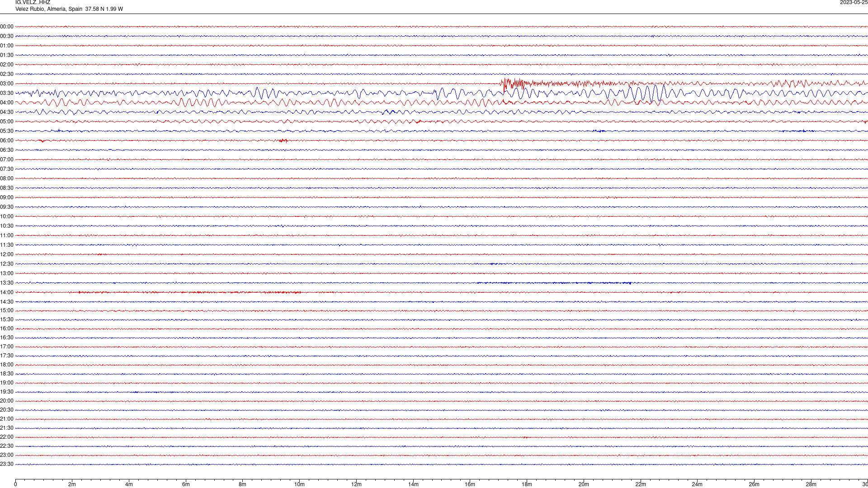The width and height of the screenshot is (868, 488).
Task: Click the 0 origin label on time axis
Action: click(x=15, y=484)
